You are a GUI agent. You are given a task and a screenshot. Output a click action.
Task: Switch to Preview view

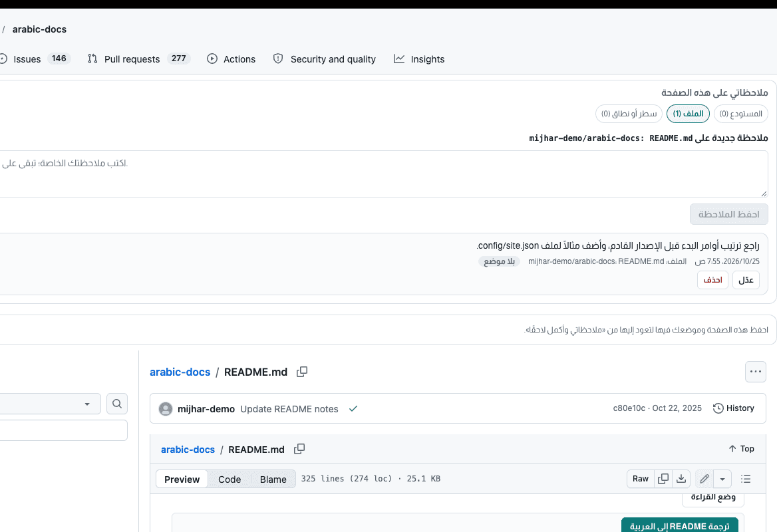pos(182,479)
